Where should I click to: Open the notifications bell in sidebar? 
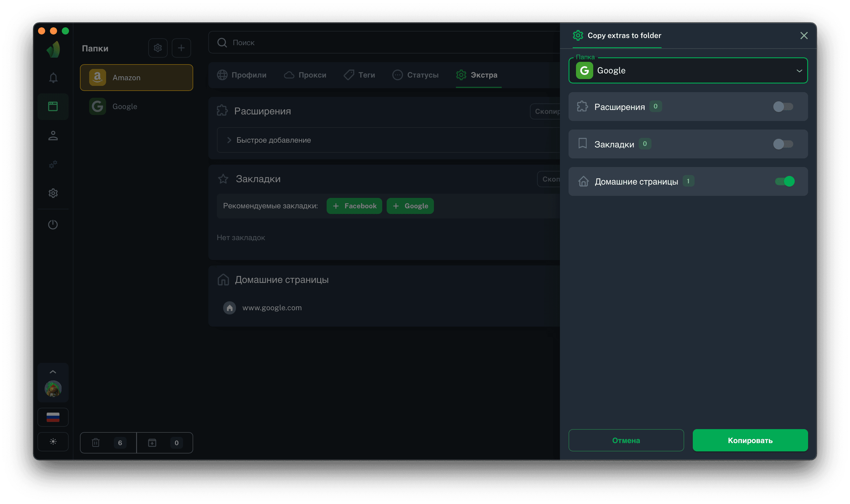(53, 78)
